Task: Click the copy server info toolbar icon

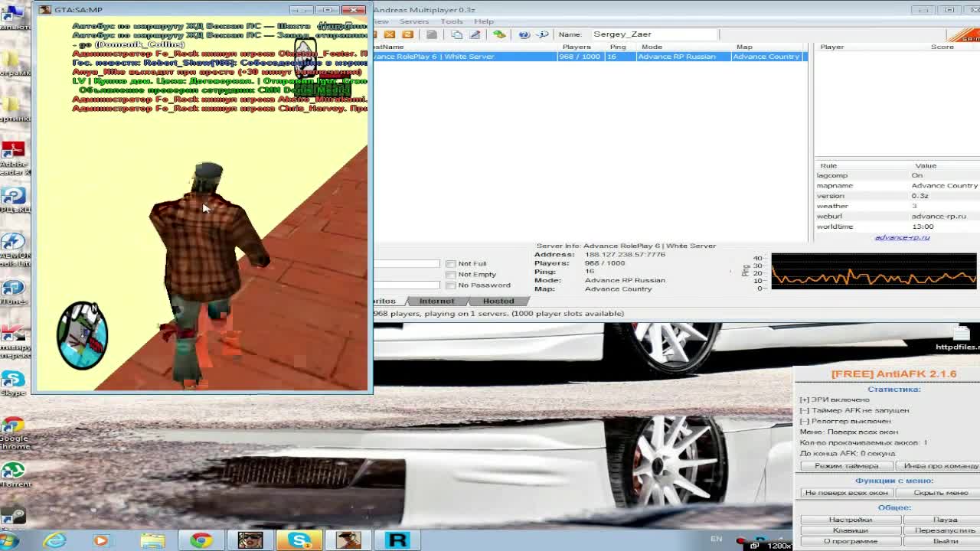Action: coord(457,34)
